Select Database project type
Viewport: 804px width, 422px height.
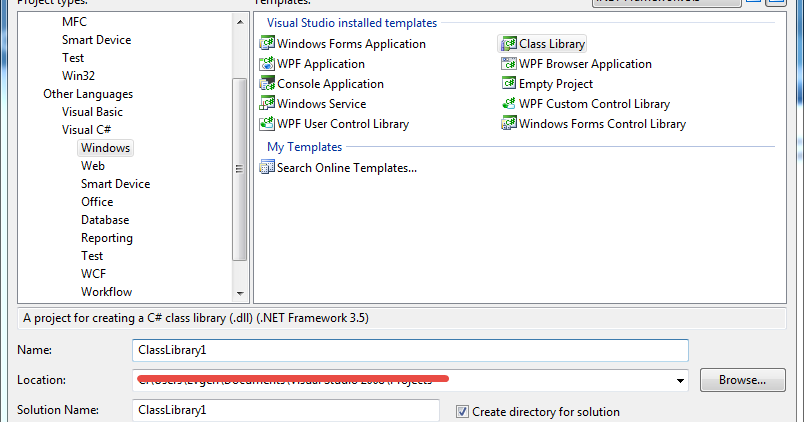pos(105,219)
